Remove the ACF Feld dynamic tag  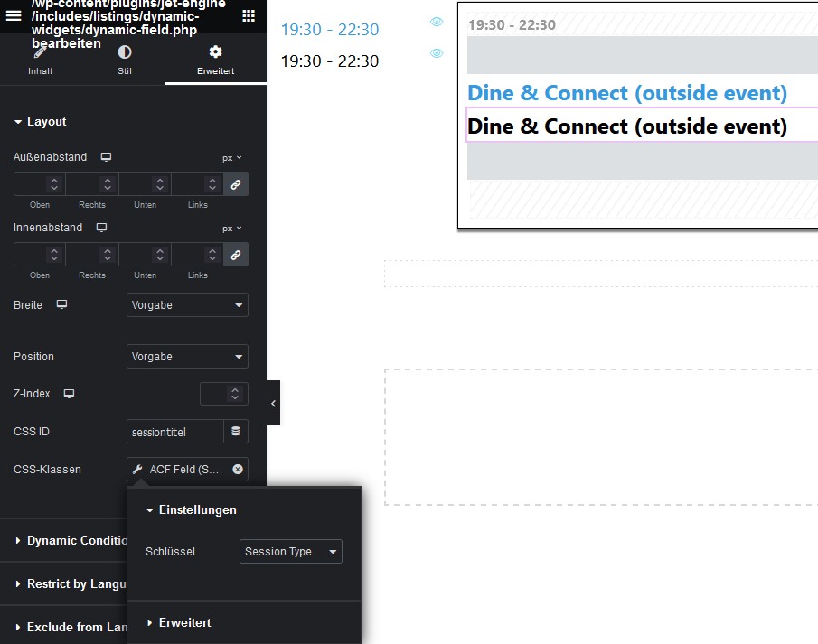click(238, 470)
